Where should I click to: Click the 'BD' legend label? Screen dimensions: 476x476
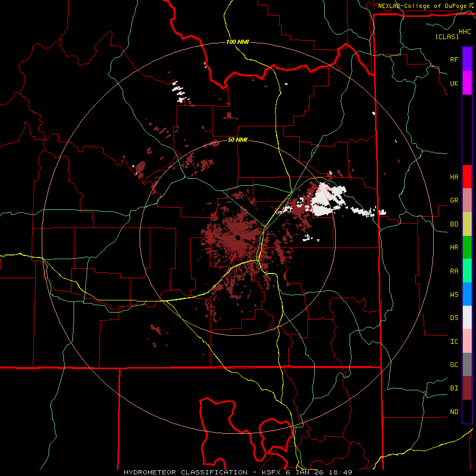(454, 224)
